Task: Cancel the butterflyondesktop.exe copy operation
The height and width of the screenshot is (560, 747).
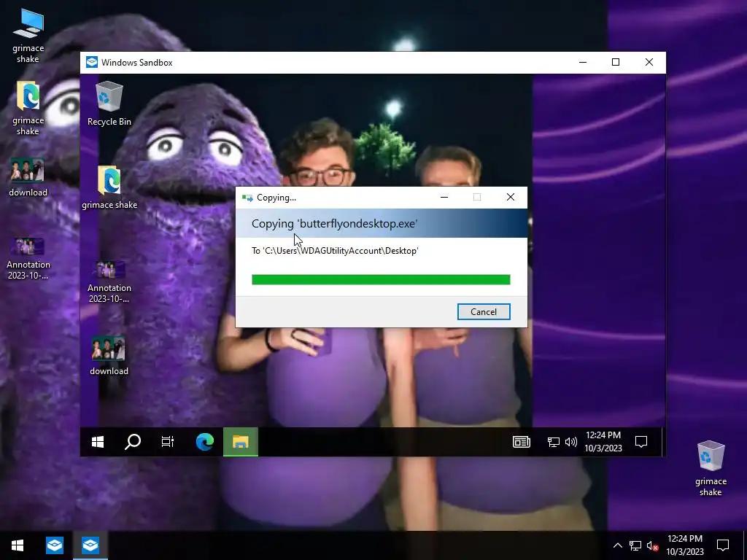Action: [484, 312]
